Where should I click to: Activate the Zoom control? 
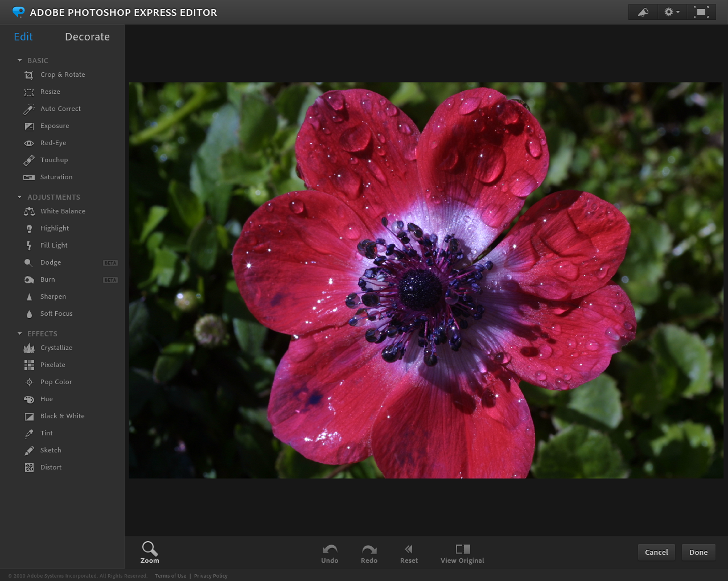tap(149, 553)
